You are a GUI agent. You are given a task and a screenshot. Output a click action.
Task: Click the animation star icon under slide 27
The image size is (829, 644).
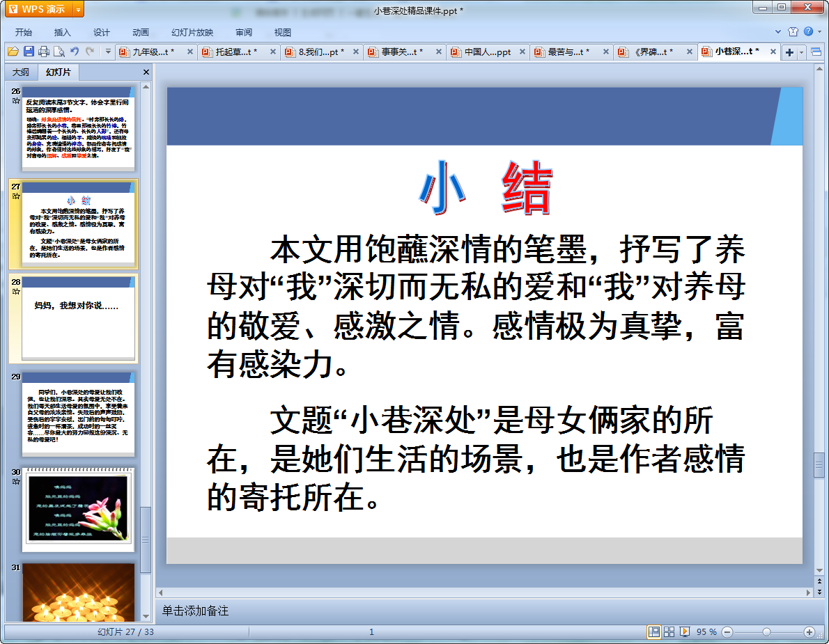[x=16, y=196]
